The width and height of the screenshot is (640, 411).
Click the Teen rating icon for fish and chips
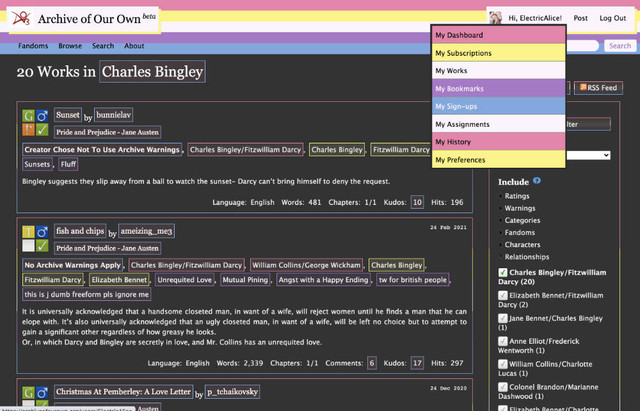click(28, 232)
